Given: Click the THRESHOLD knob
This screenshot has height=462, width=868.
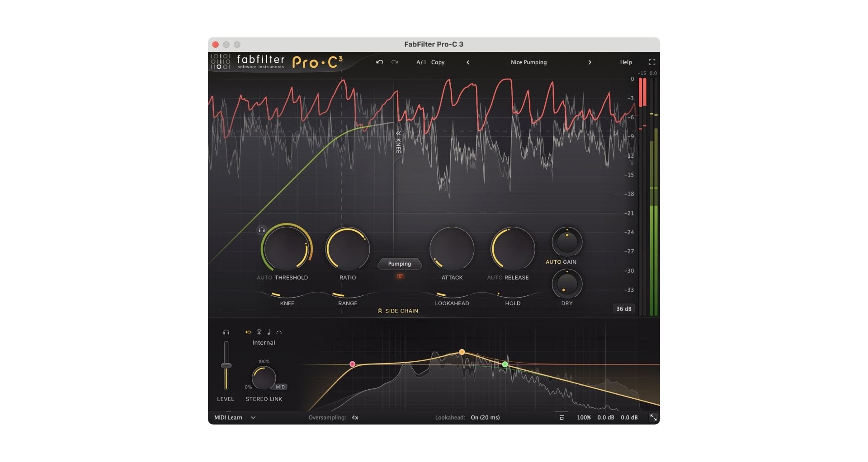Looking at the screenshot, I should coord(286,248).
